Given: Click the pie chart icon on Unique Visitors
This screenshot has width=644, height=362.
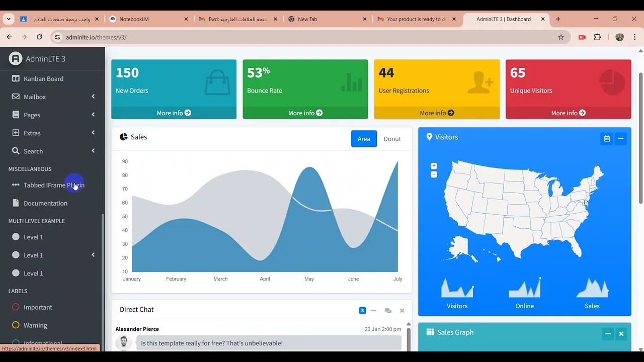Looking at the screenshot, I should pyautogui.click(x=612, y=82).
